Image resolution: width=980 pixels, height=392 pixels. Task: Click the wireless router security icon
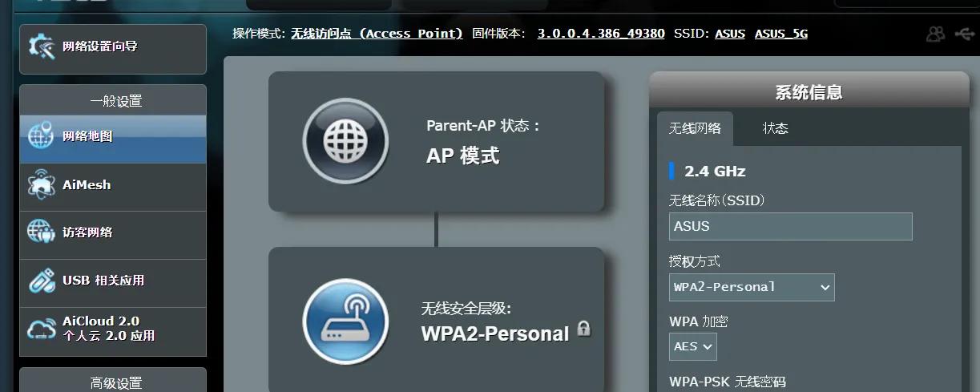pyautogui.click(x=345, y=321)
